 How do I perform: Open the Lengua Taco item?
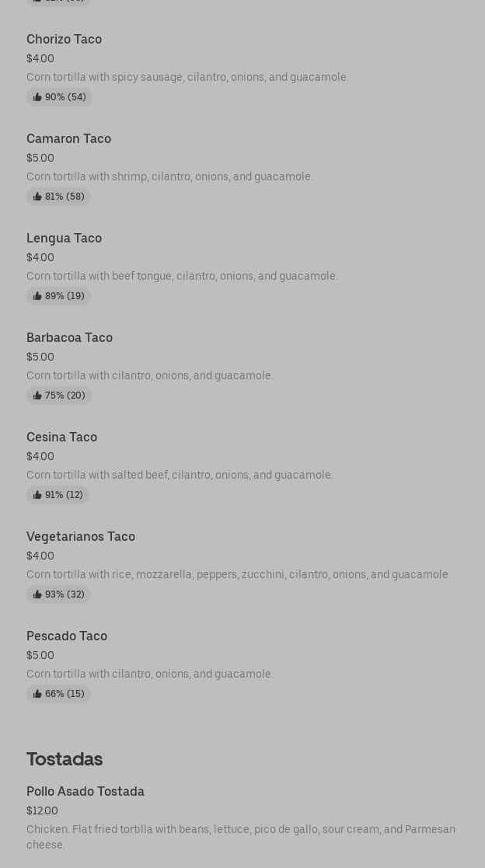pos(64,238)
